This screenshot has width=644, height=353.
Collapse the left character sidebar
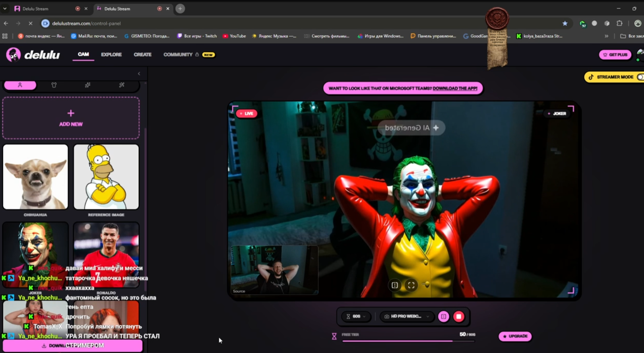pos(139,73)
